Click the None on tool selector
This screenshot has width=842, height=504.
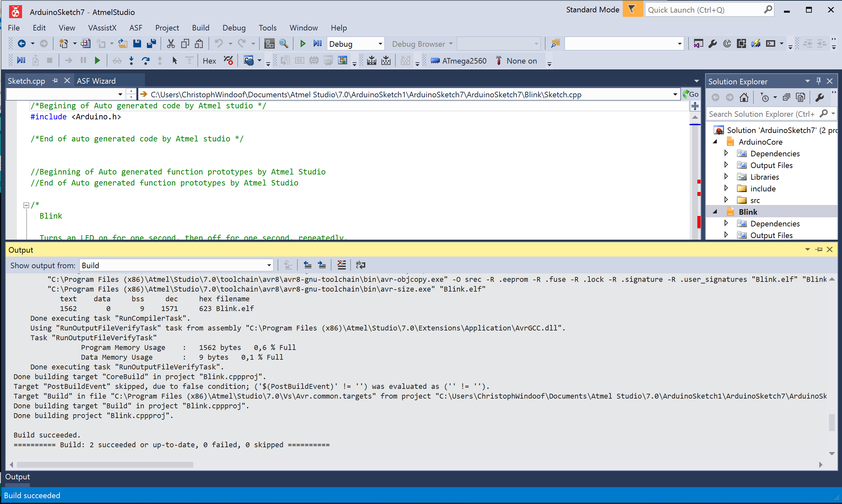pos(517,61)
